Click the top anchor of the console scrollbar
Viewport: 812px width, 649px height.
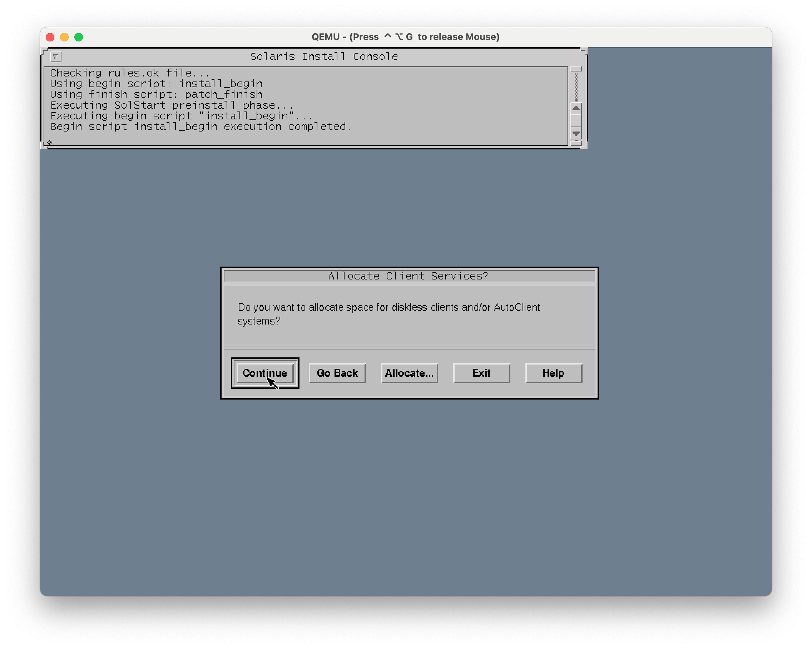576,69
